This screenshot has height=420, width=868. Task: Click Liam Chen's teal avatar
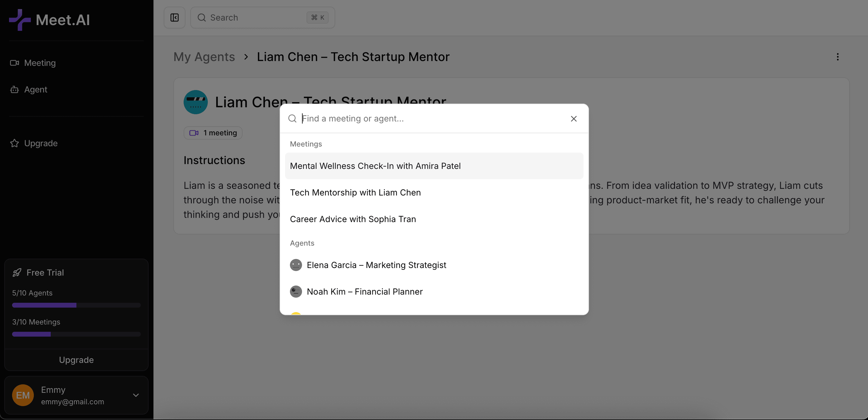tap(195, 102)
